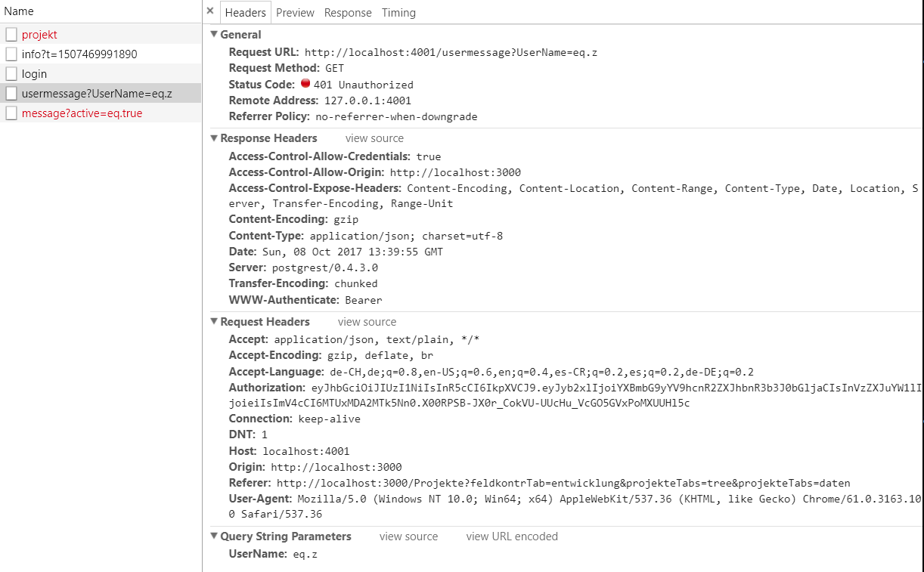Check the checkbox next to projekt request
The height and width of the screenshot is (572, 924).
(11, 34)
